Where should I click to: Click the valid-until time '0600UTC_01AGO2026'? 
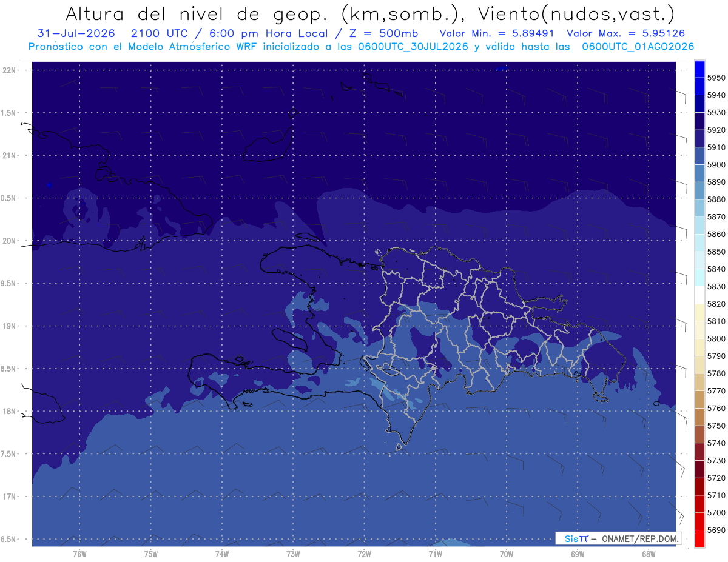pos(638,47)
